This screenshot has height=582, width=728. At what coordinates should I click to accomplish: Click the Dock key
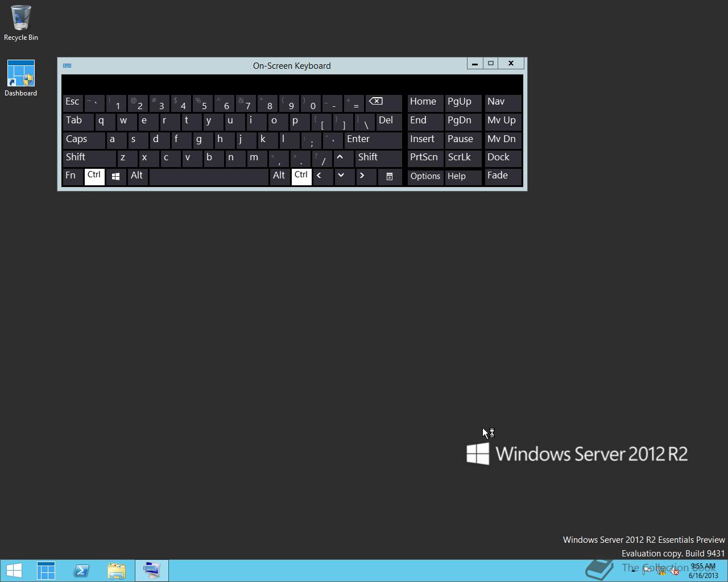click(x=503, y=158)
